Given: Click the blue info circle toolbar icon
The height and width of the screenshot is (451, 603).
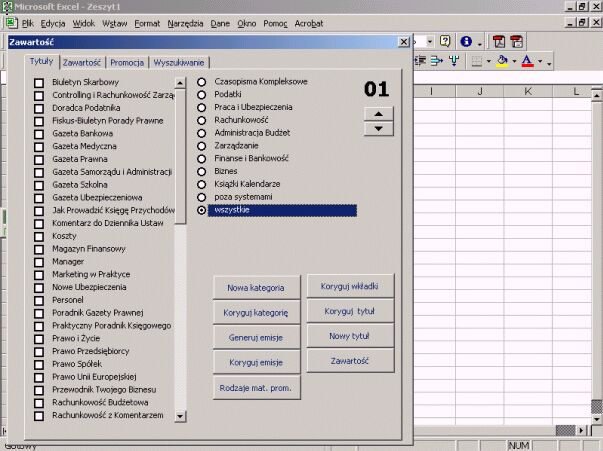Looking at the screenshot, I should coord(466,42).
